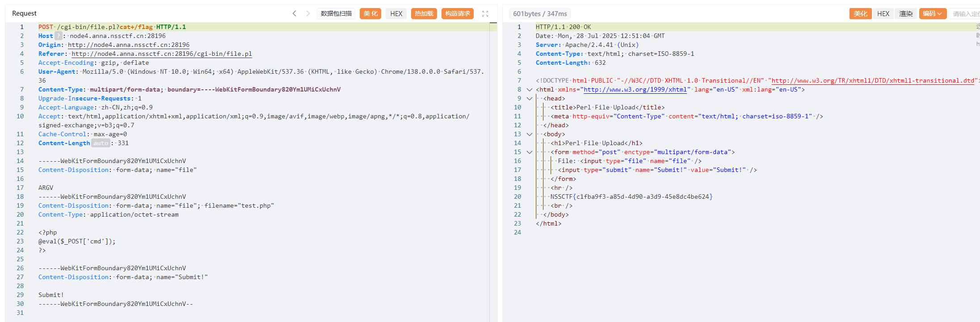Click the <title>Perl File Upload</title> line

tap(608, 107)
